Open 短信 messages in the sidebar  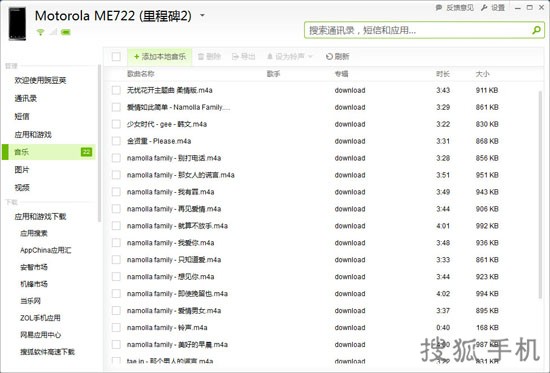[22, 116]
